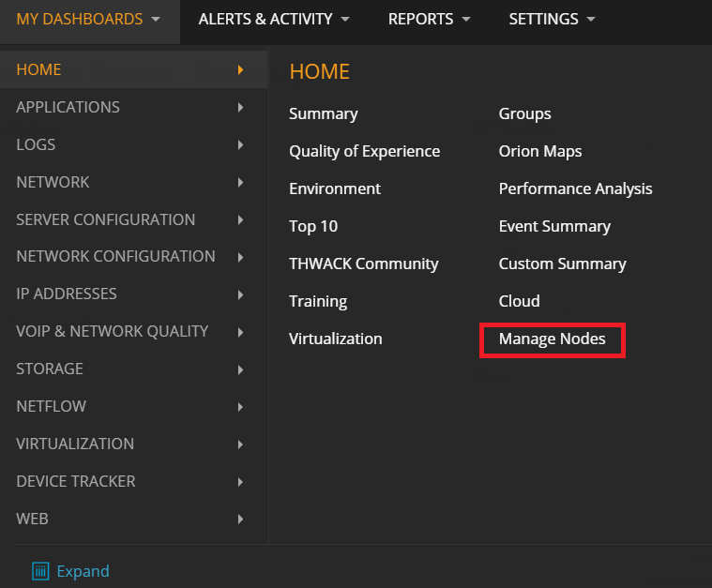Open the Manage Nodes link
This screenshot has height=588, width=712.
(x=553, y=339)
